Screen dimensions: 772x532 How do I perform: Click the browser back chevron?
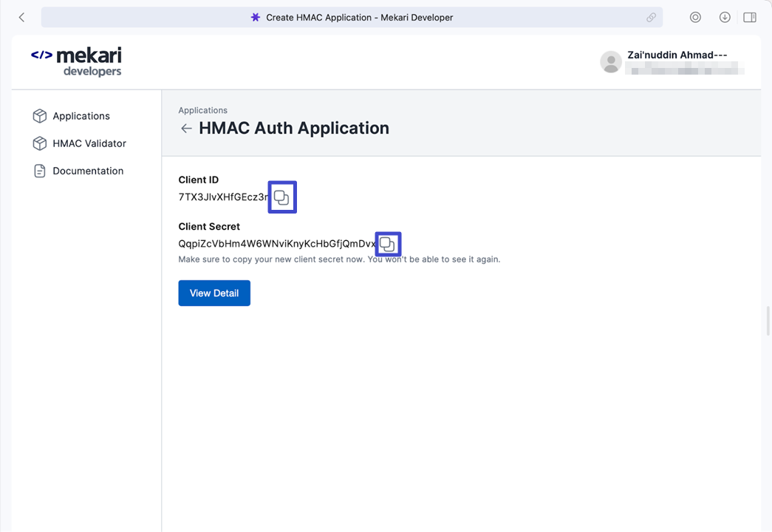[21, 18]
